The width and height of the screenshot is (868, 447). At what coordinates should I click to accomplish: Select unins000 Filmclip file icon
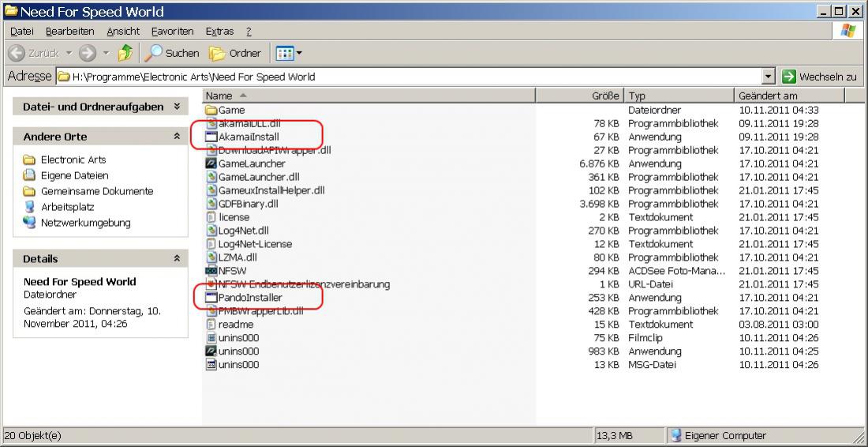point(211,338)
